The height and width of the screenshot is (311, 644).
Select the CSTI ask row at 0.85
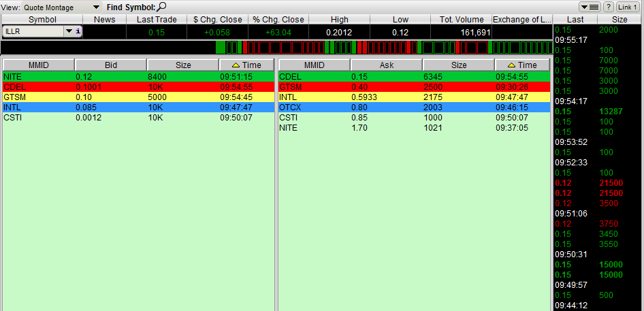(414, 118)
